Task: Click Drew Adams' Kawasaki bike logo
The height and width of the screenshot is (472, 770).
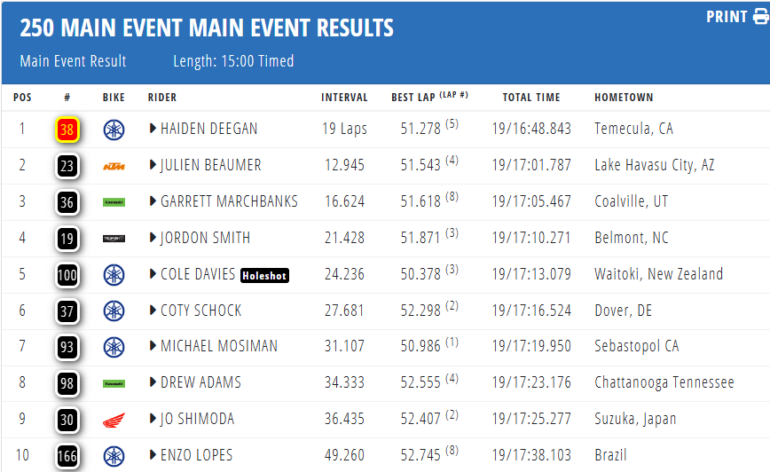Action: [x=114, y=383]
